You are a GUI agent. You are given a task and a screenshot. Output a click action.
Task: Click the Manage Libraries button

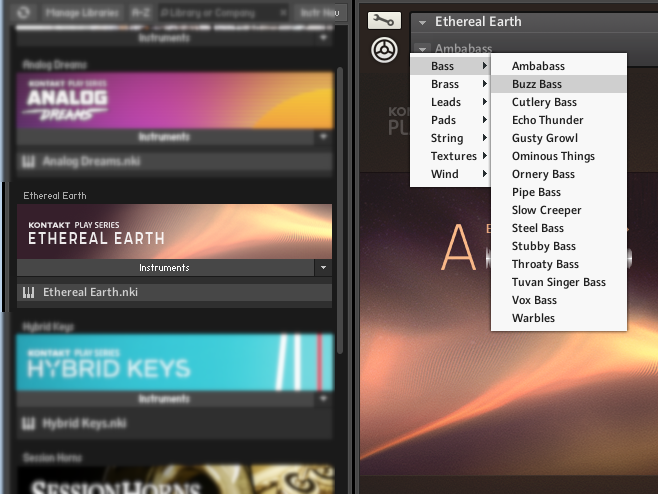click(x=82, y=13)
